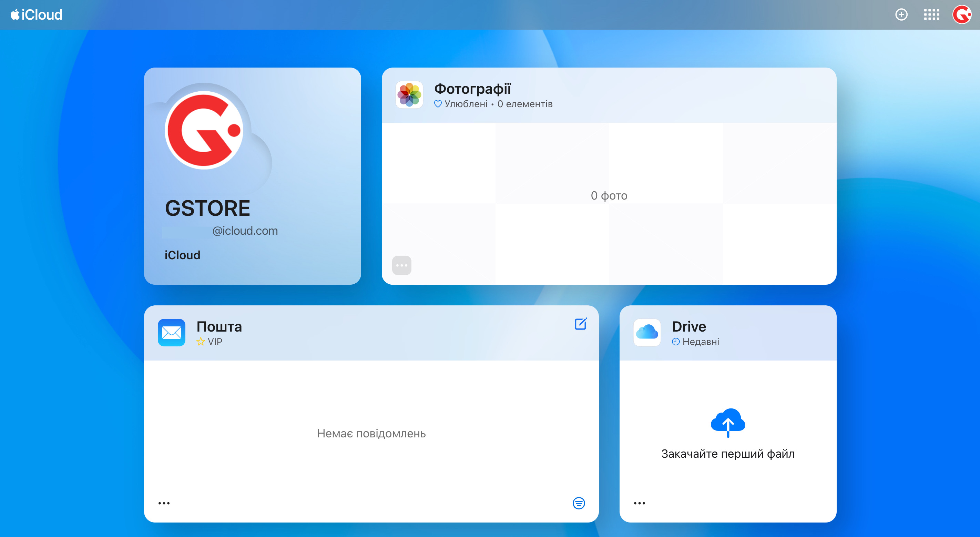Click the 'Недавні' label in Drive tile

pyautogui.click(x=701, y=341)
